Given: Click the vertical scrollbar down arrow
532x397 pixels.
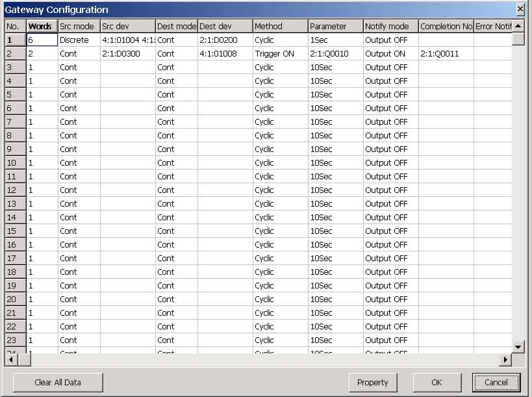Looking at the screenshot, I should point(518,347).
